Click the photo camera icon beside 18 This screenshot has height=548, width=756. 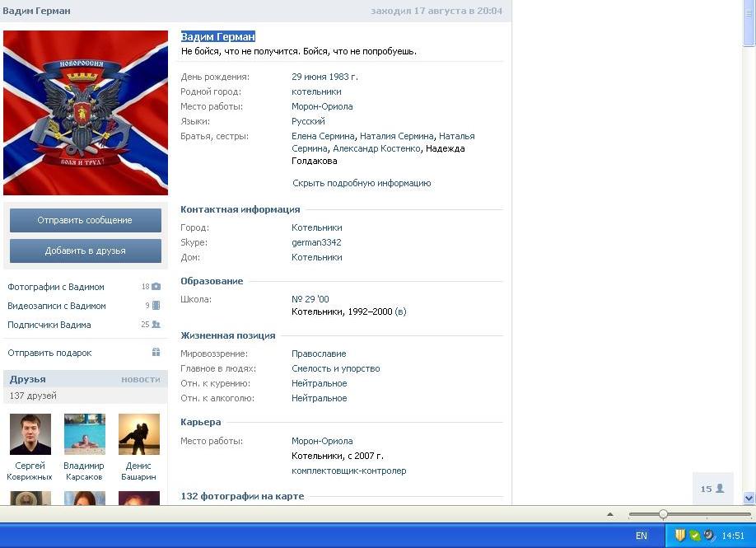pyautogui.click(x=156, y=287)
